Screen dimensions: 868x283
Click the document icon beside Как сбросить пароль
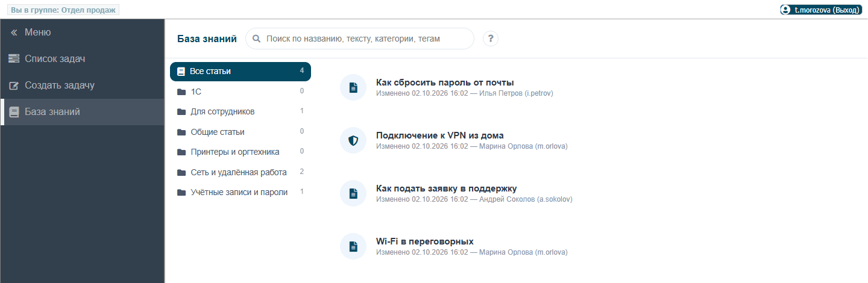coord(353,87)
